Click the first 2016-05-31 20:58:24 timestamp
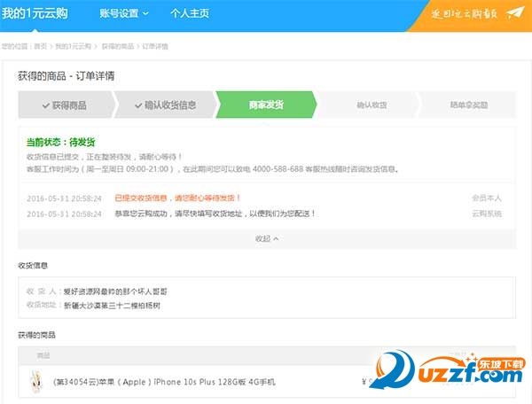 point(64,198)
